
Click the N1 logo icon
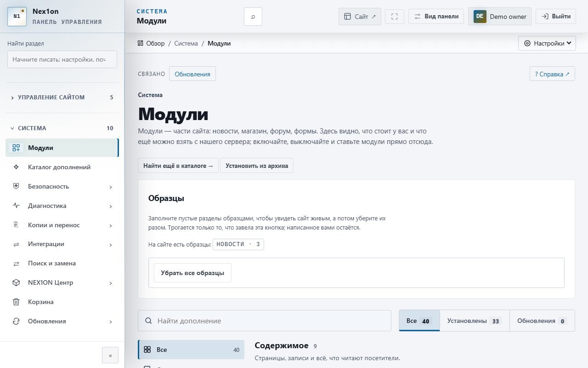[17, 16]
